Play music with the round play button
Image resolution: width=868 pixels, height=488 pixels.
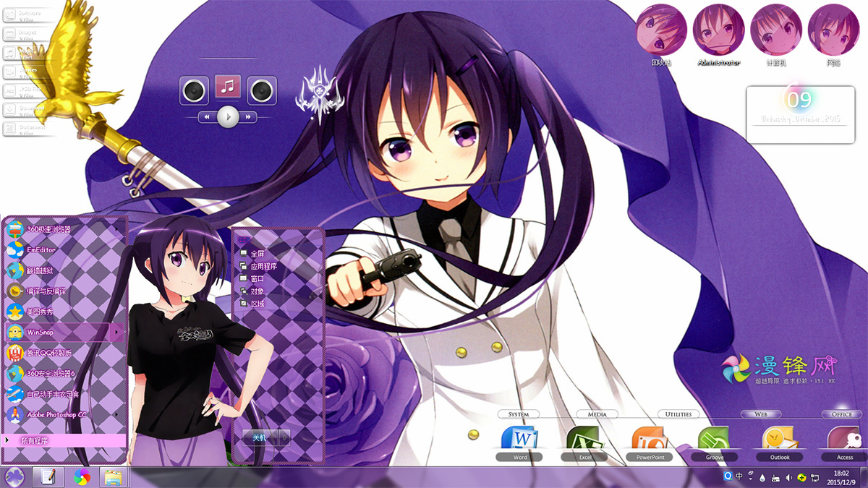[x=228, y=116]
